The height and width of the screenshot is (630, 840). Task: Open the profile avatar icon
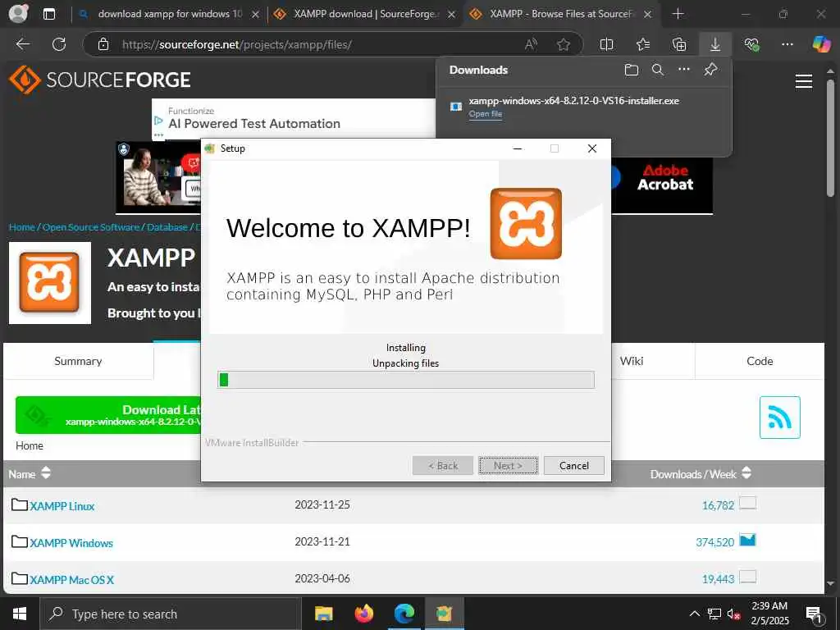[x=18, y=13]
